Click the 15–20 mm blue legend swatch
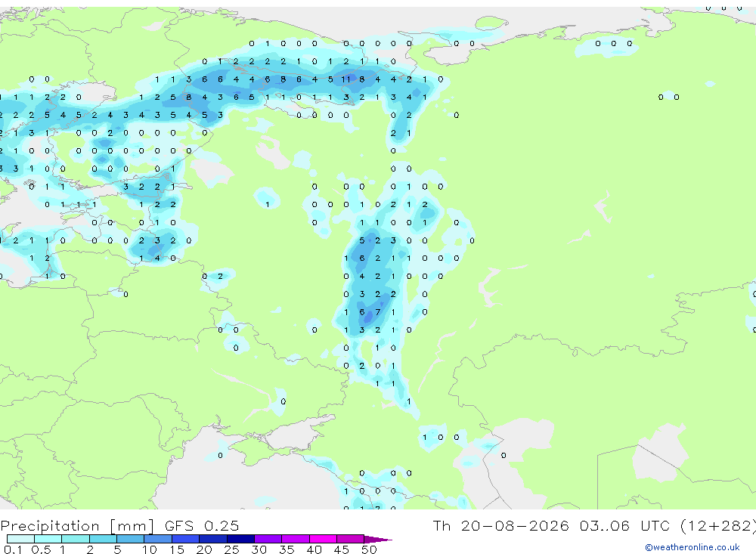The image size is (756, 554). pyautogui.click(x=186, y=539)
